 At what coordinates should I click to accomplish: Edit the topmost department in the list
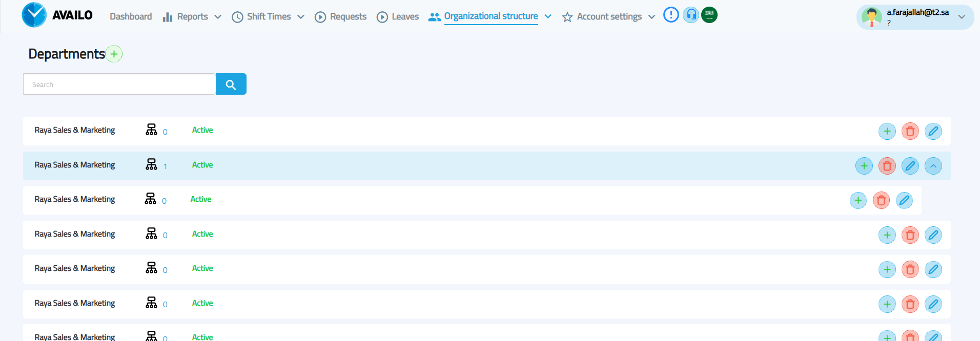(933, 132)
